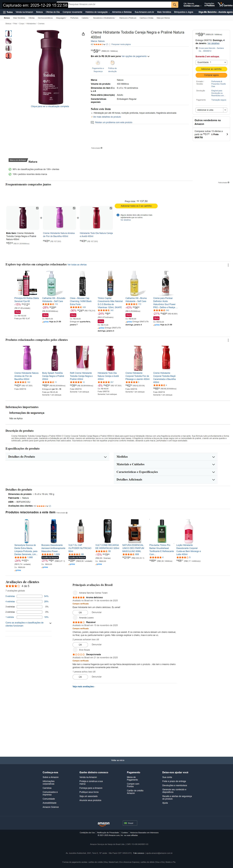Open the three-dot menu beside top ofertas

[x=228, y=265]
